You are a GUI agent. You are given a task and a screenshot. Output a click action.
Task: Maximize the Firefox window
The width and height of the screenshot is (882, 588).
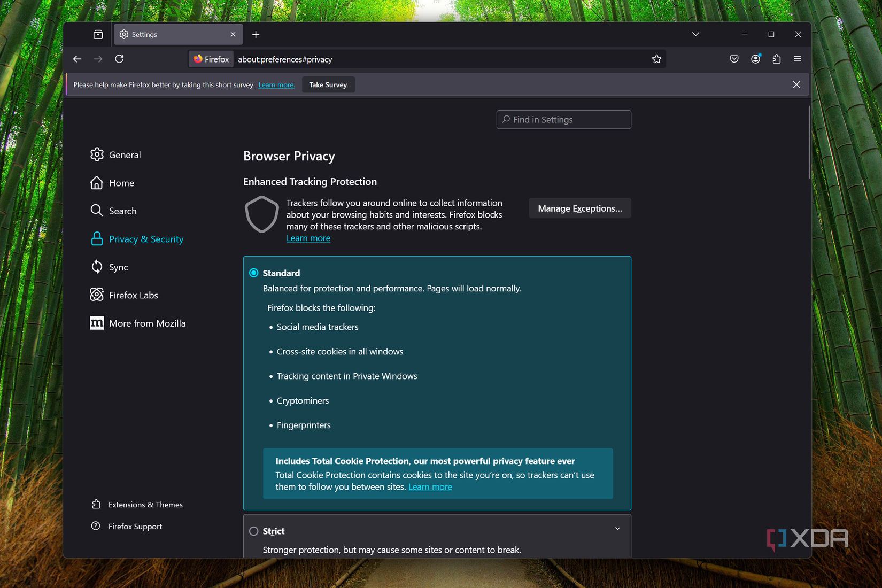pyautogui.click(x=771, y=34)
